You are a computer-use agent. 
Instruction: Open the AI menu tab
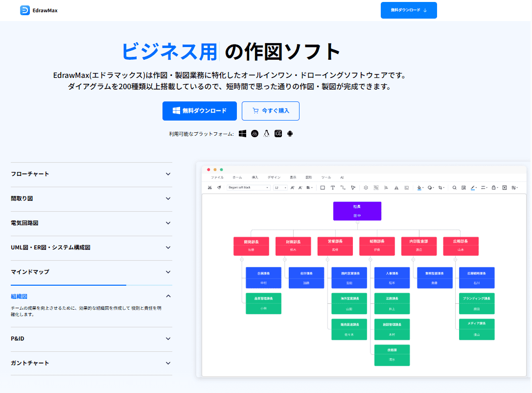pyautogui.click(x=342, y=177)
